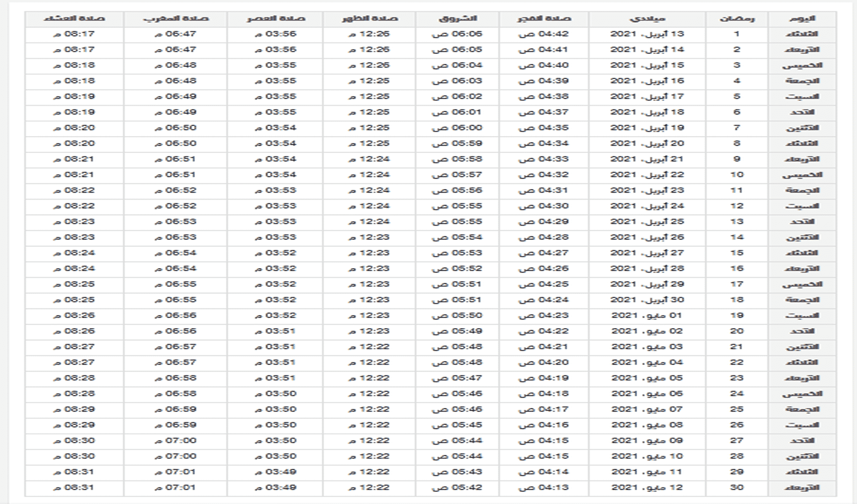This screenshot has height=504, width=857.
Task: Click Dhuhr time in 03 مايو row
Action: click(x=369, y=347)
